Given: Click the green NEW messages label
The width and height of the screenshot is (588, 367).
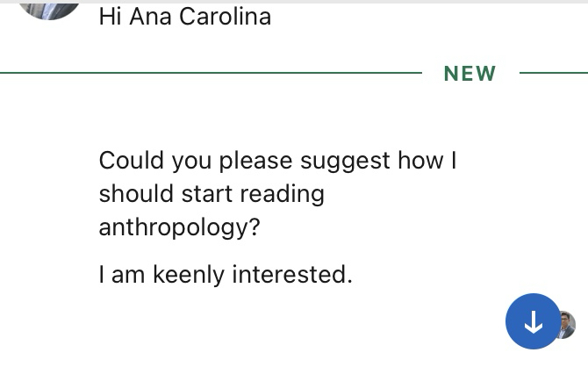Looking at the screenshot, I should tap(470, 74).
